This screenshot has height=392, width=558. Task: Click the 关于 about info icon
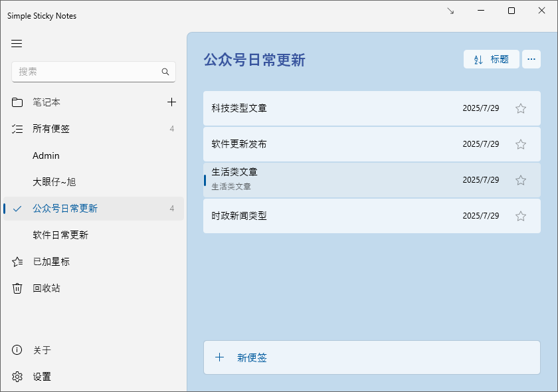click(17, 350)
